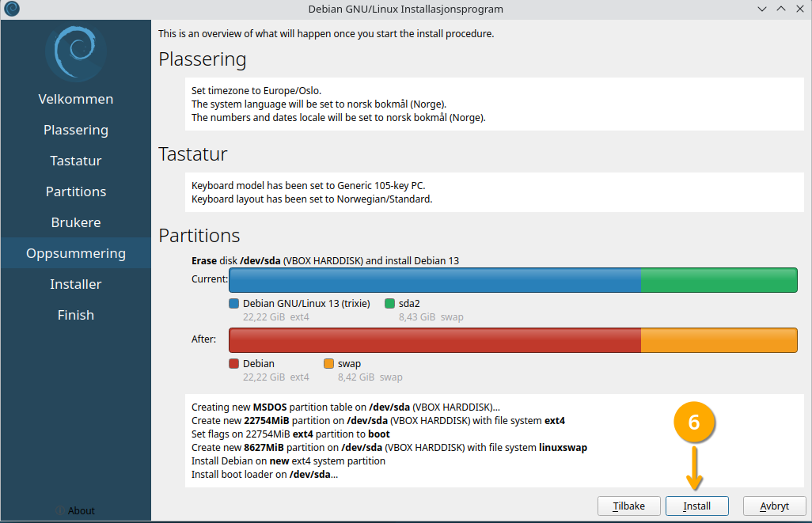Click the "Set flags on 22754MiB ext4" line
Image resolution: width=812 pixels, height=523 pixels.
pos(290,434)
